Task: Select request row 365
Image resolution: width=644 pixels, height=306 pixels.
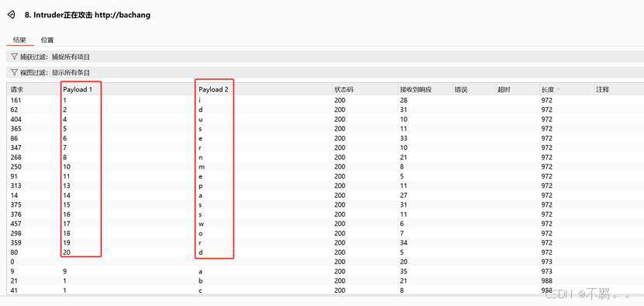Action: click(325, 129)
